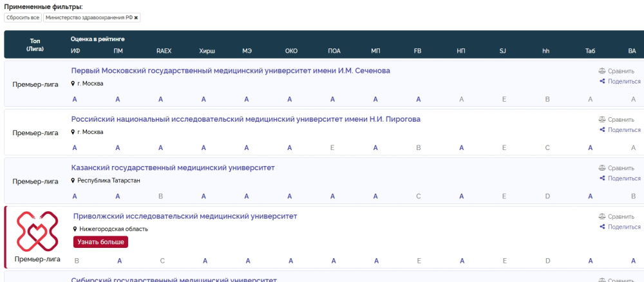Click RAEX grade B in Казанский row

(x=160, y=196)
